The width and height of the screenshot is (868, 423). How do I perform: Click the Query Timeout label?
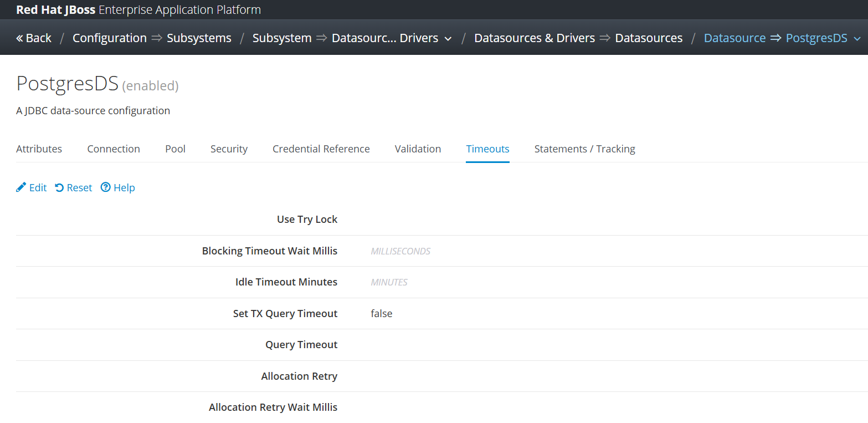click(301, 344)
